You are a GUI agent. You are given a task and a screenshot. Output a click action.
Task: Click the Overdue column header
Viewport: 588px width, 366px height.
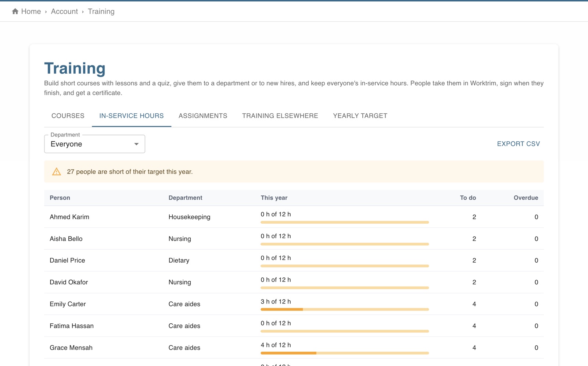click(x=526, y=198)
